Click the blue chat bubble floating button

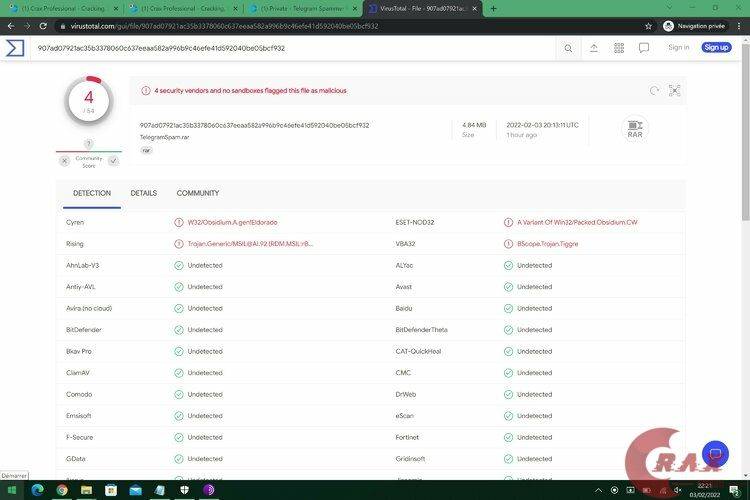[x=715, y=454]
